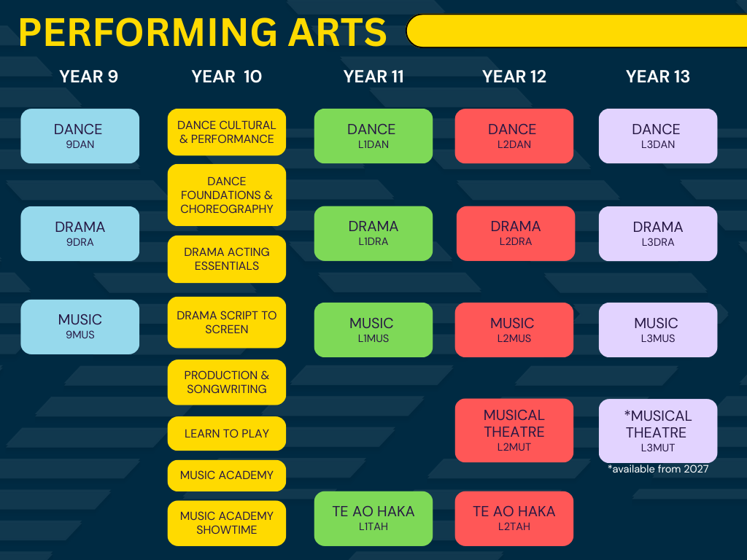Select the red Drama L2DRA box
The height and width of the screenshot is (560, 747).
pyautogui.click(x=515, y=233)
